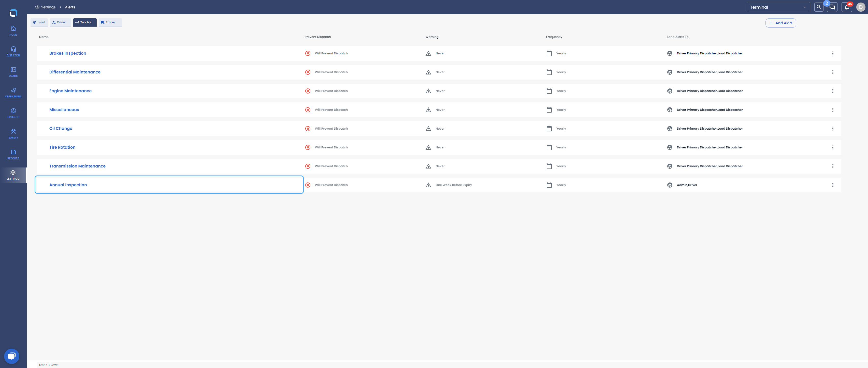Viewport: 868px width, 368px height.
Task: Open row menu for Brakes Inspection
Action: tap(833, 53)
